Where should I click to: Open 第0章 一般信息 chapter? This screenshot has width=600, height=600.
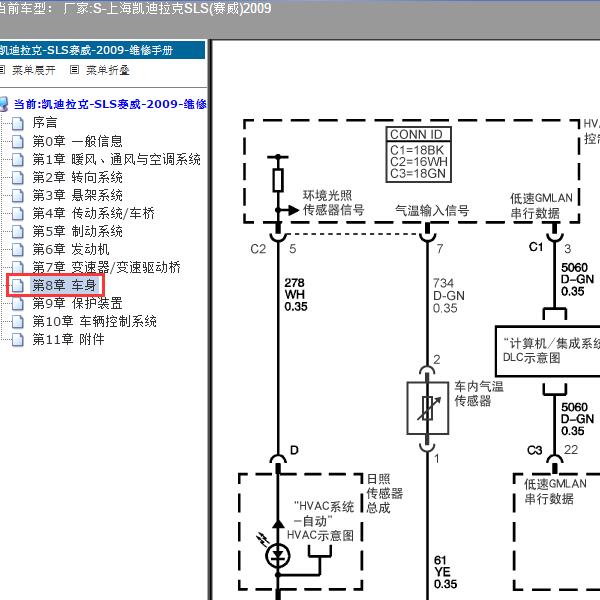coord(77,141)
